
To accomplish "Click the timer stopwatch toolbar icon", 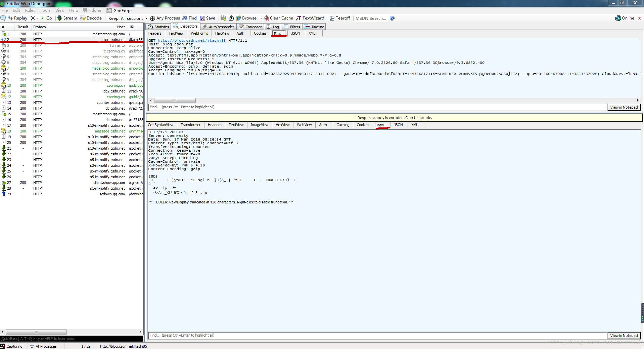I will point(231,18).
